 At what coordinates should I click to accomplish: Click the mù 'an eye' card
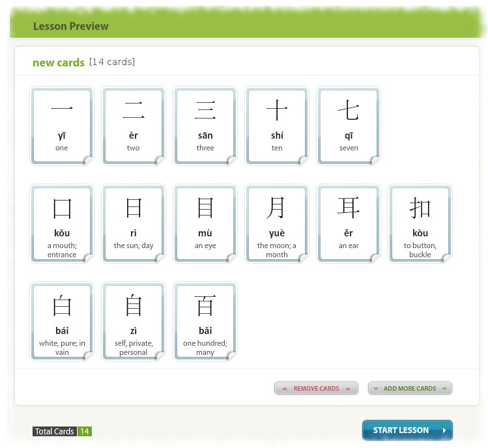point(205,224)
